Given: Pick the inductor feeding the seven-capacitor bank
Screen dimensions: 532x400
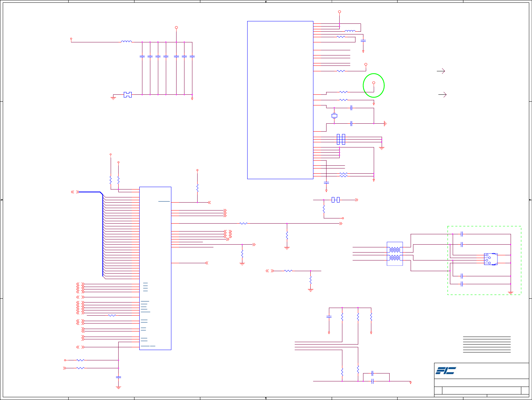Looking at the screenshot, I should coord(126,42).
